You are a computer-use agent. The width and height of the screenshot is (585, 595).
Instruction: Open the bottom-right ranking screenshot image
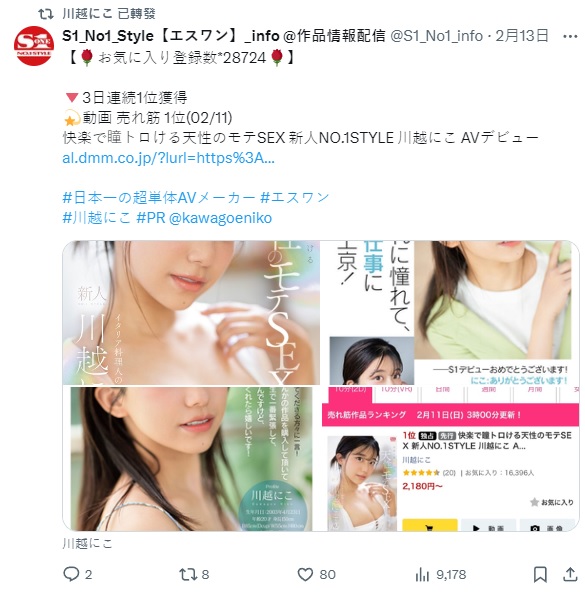pyautogui.click(x=450, y=459)
